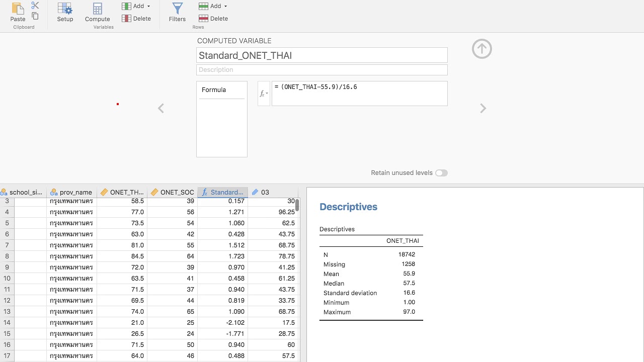
Task: Click the ONET_THAI results column header
Action: coord(403,241)
